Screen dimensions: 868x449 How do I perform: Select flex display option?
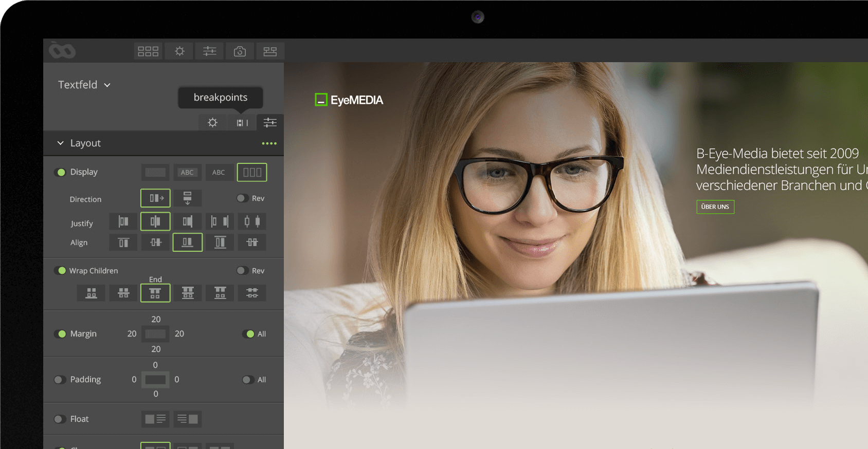252,172
